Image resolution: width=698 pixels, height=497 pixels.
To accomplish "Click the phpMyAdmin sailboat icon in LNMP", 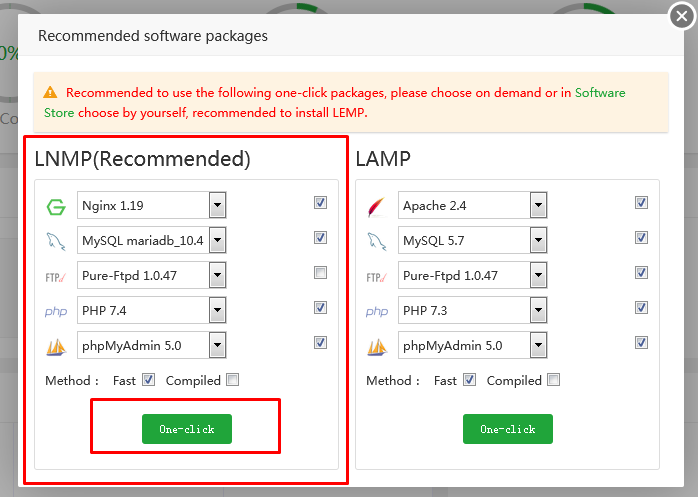I will tap(55, 346).
